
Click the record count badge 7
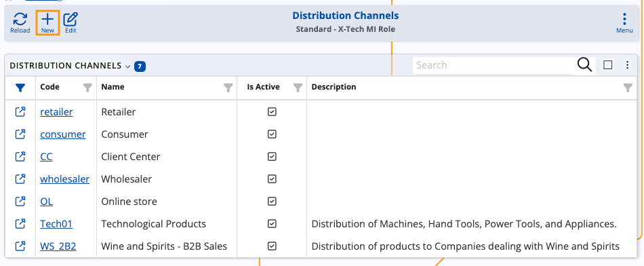(x=140, y=66)
